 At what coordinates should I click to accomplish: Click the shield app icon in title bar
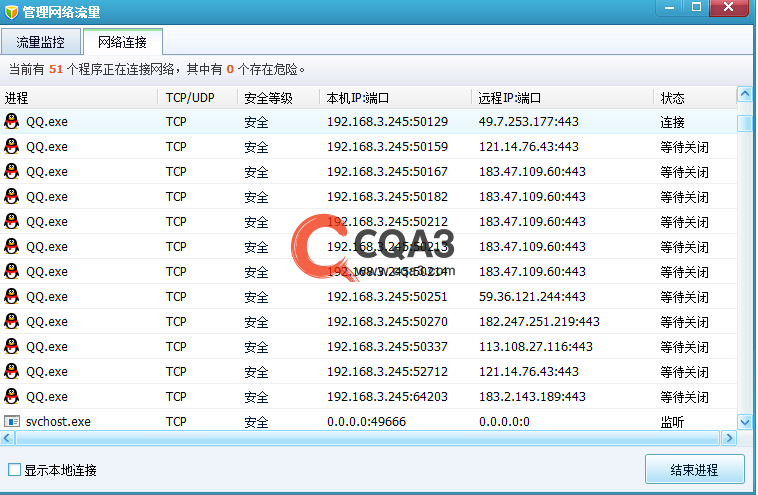pyautogui.click(x=11, y=12)
